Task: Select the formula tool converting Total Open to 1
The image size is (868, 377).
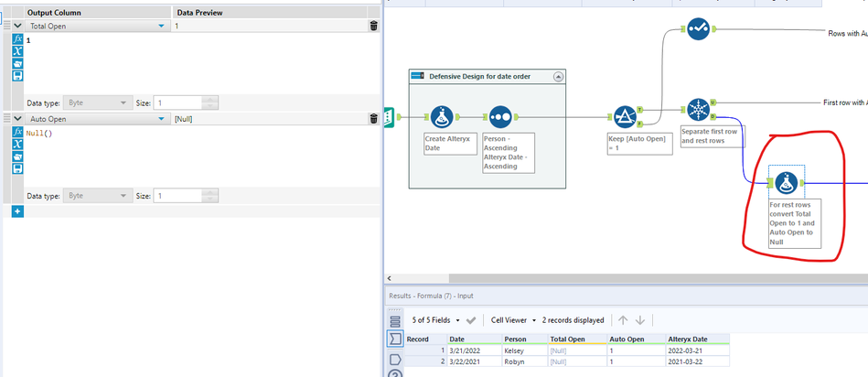Action: (x=786, y=183)
